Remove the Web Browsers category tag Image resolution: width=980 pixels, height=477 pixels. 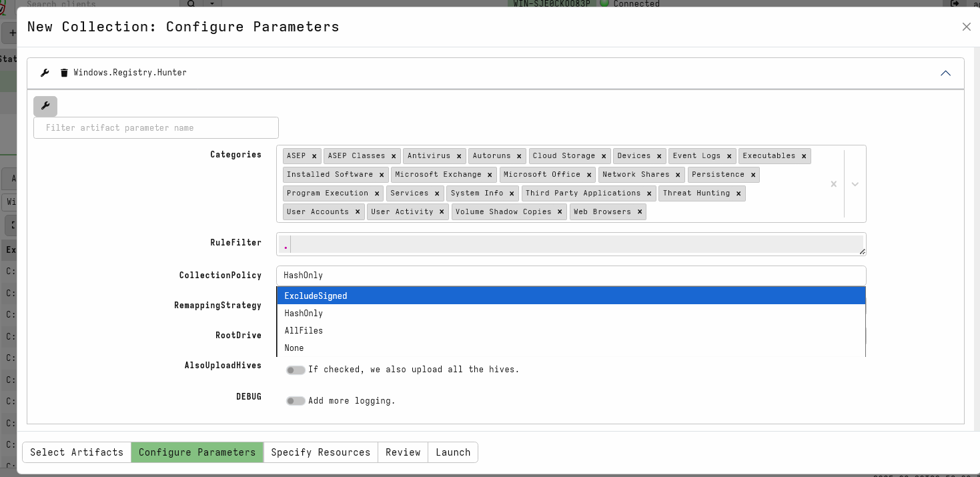(639, 212)
